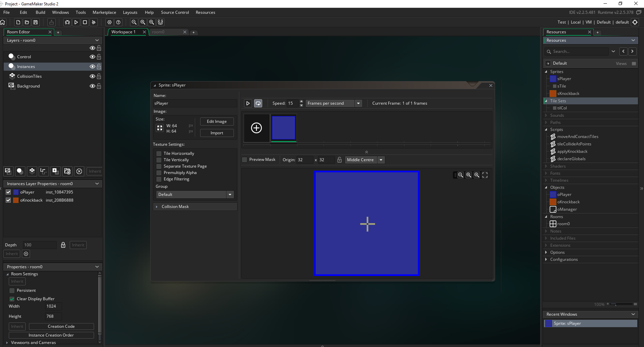The height and width of the screenshot is (347, 644).
Task: Click the Debug bug icon in toolbar
Action: tap(67, 22)
